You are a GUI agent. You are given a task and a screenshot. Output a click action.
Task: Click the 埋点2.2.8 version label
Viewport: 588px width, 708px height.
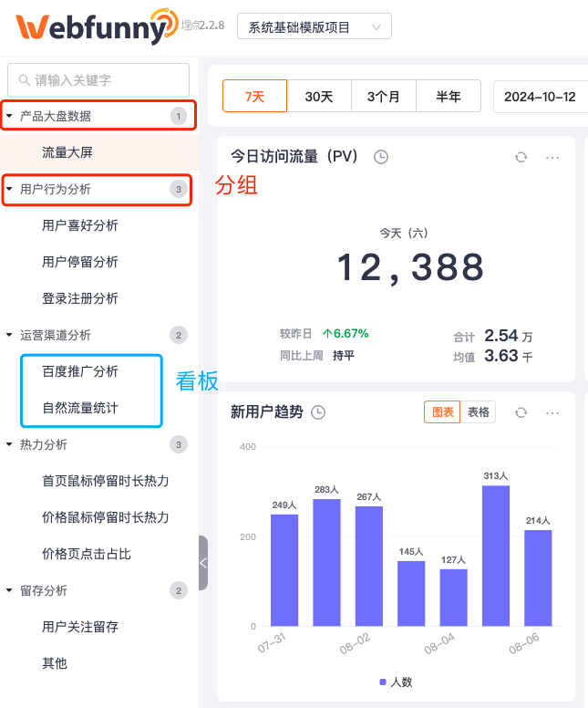(202, 26)
